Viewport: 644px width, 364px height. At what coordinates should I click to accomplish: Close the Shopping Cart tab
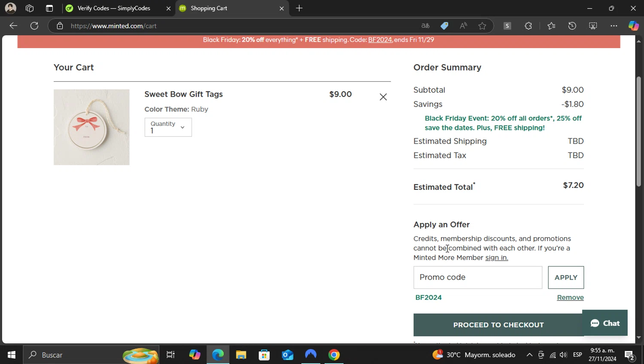coord(282,9)
